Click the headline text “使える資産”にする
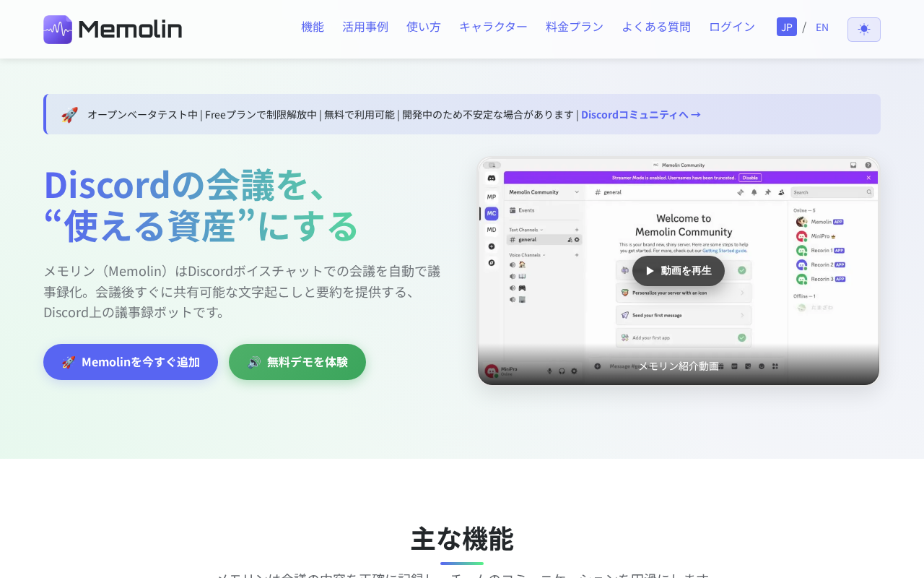924x578 pixels. pos(201,226)
